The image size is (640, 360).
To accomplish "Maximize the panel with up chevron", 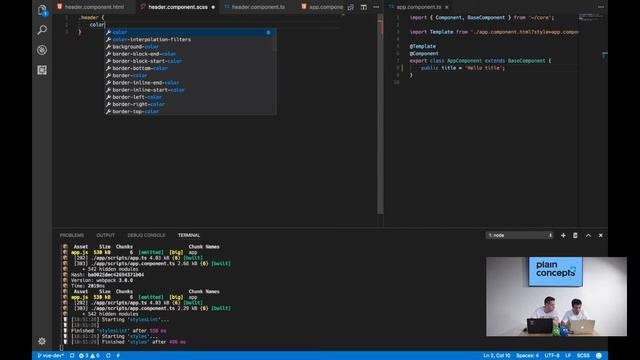I will [x=588, y=235].
